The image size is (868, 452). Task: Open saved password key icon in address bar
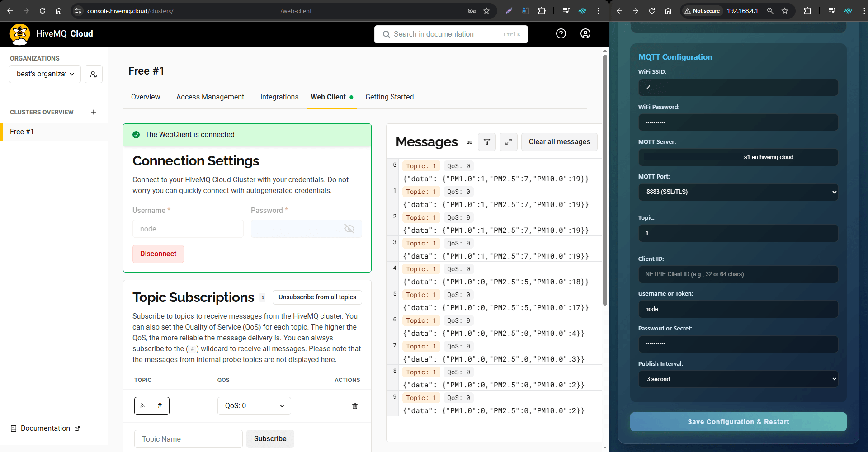[472, 11]
